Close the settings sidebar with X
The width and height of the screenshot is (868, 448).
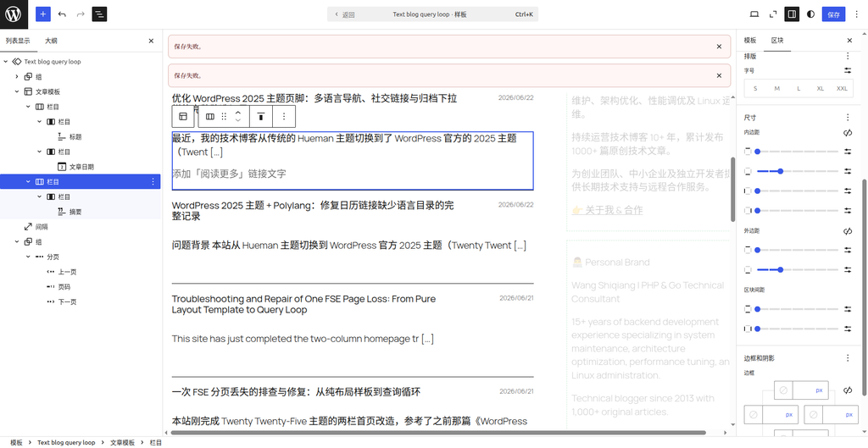point(849,41)
